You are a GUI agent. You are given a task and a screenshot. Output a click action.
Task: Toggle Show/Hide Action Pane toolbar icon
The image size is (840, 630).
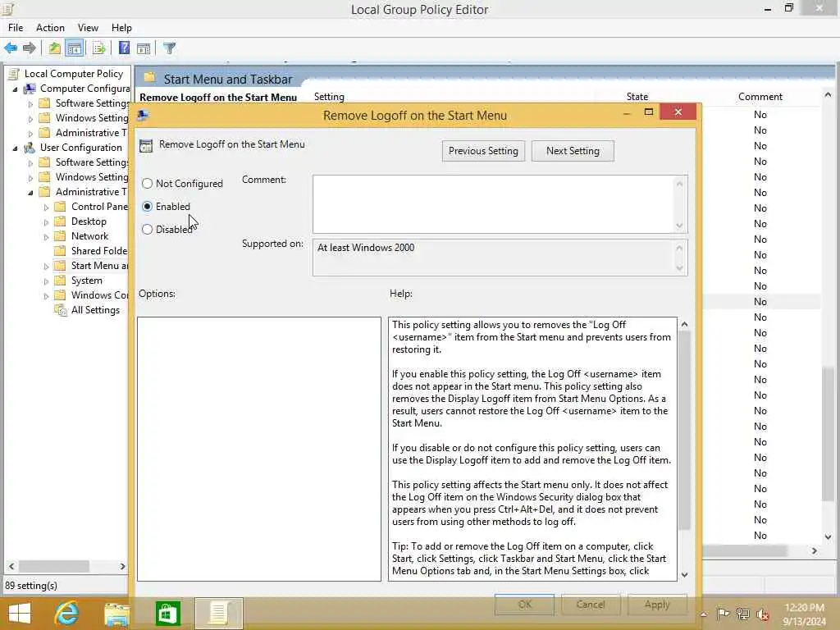144,48
